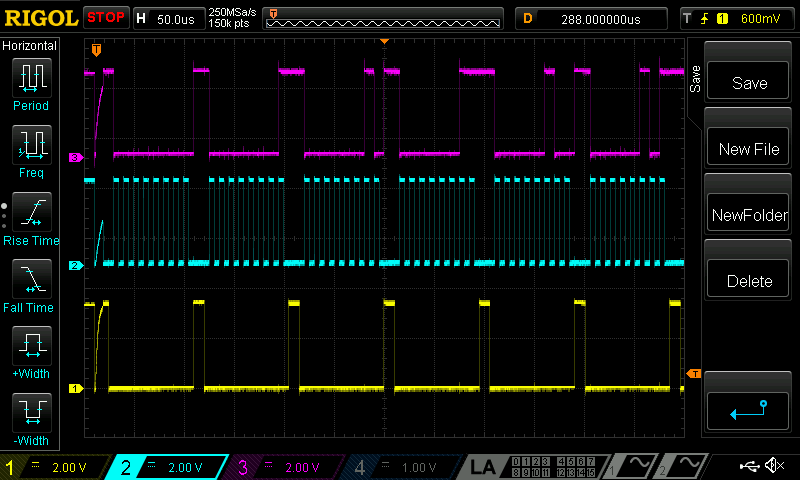Viewport: 800px width, 480px height.
Task: Select the Fall Time measurement icon
Action: 32,279
